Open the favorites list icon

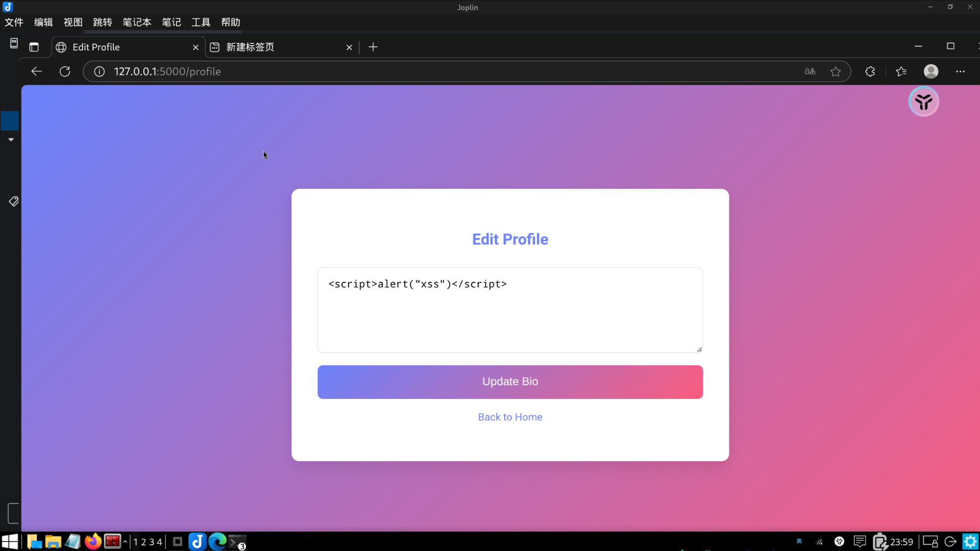point(901,71)
